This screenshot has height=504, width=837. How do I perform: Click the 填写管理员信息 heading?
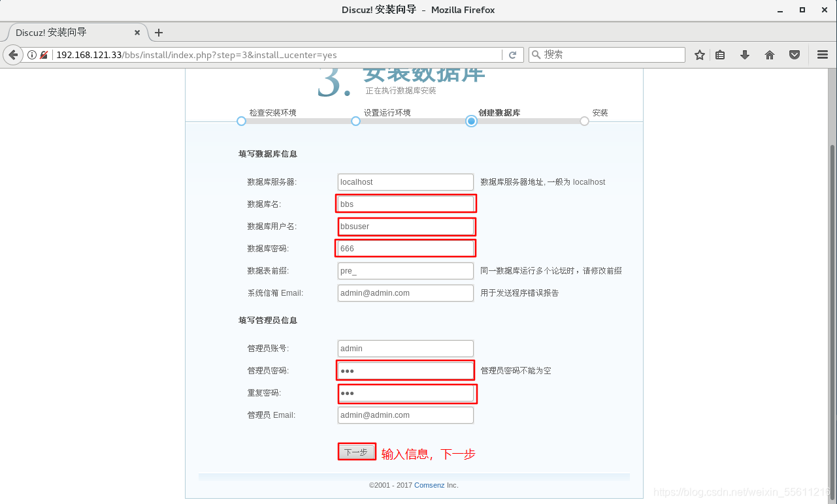[x=268, y=321]
